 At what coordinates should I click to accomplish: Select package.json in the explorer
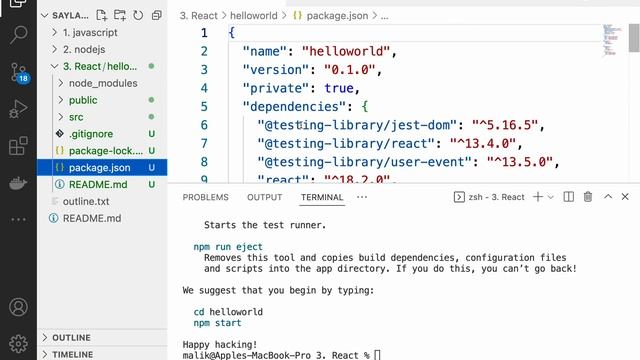[102, 167]
